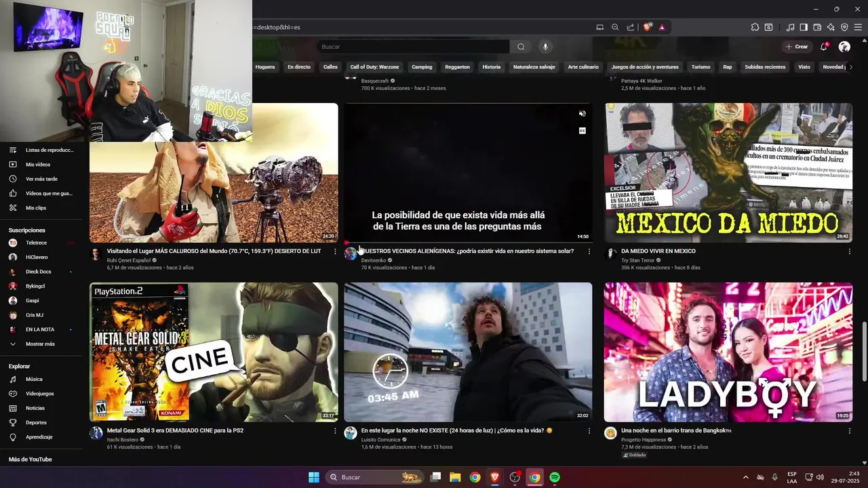
Task: Click the Crear button
Action: pos(797,47)
